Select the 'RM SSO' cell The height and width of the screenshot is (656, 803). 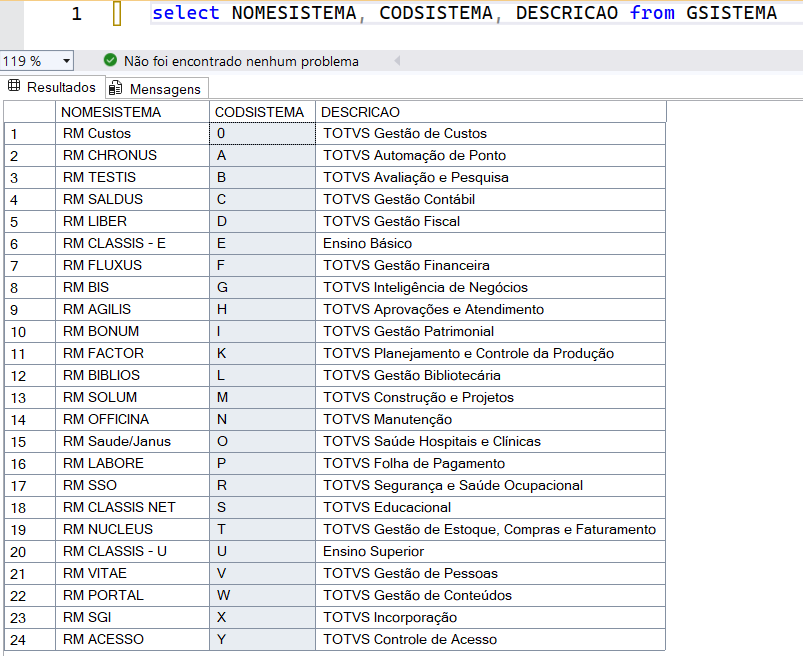click(133, 486)
